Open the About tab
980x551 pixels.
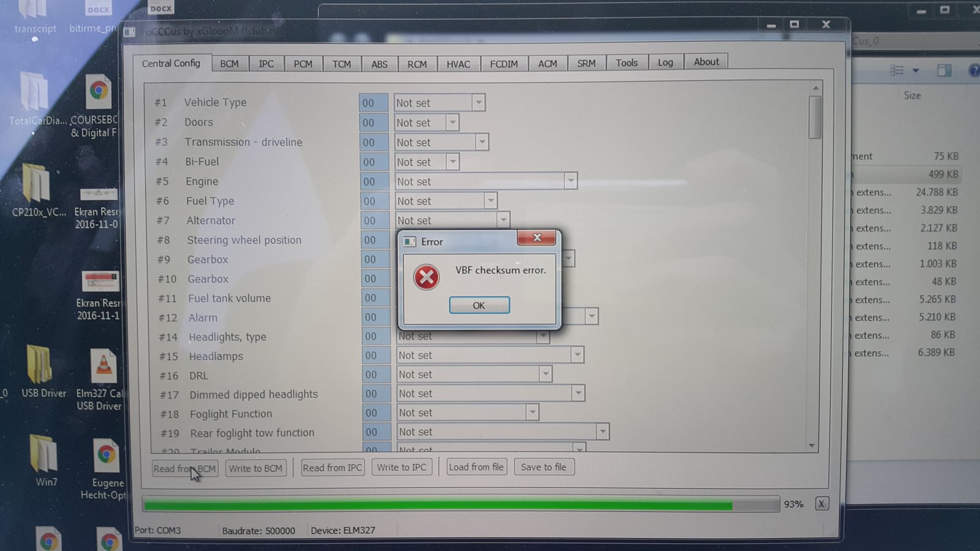point(706,61)
